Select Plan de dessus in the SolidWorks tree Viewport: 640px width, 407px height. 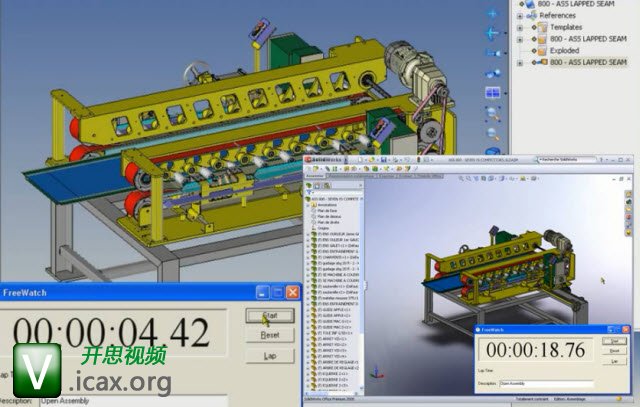(x=329, y=217)
